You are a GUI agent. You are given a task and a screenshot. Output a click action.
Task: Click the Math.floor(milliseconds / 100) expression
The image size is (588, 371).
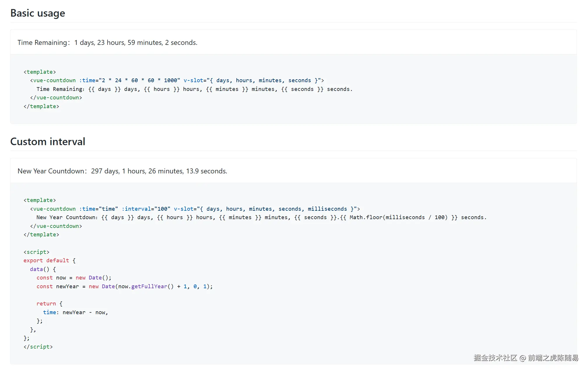(398, 217)
